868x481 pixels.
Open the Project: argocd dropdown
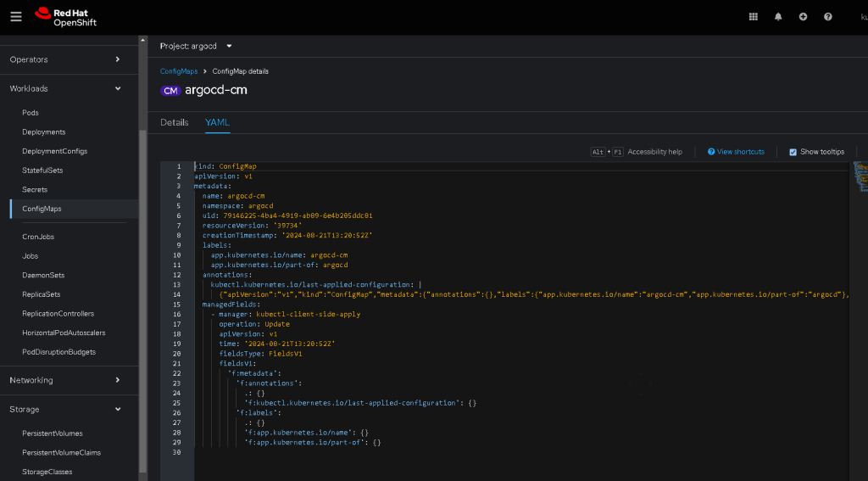point(196,46)
